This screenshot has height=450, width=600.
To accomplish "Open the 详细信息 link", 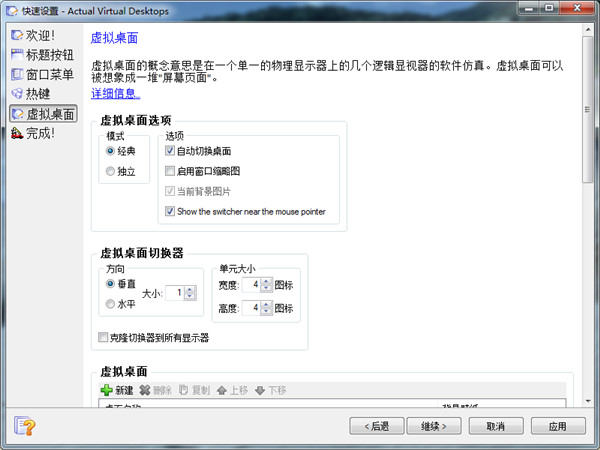I will click(116, 94).
